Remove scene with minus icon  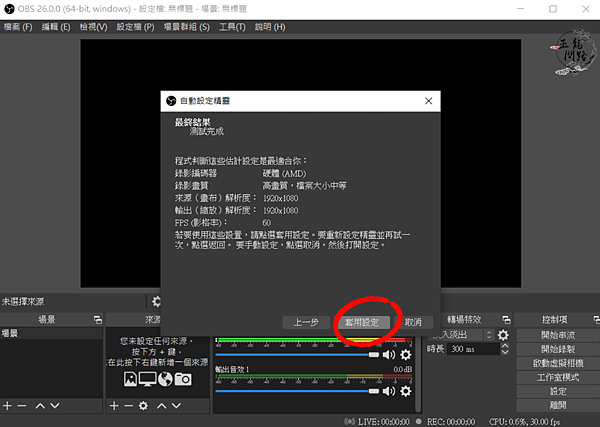22,406
